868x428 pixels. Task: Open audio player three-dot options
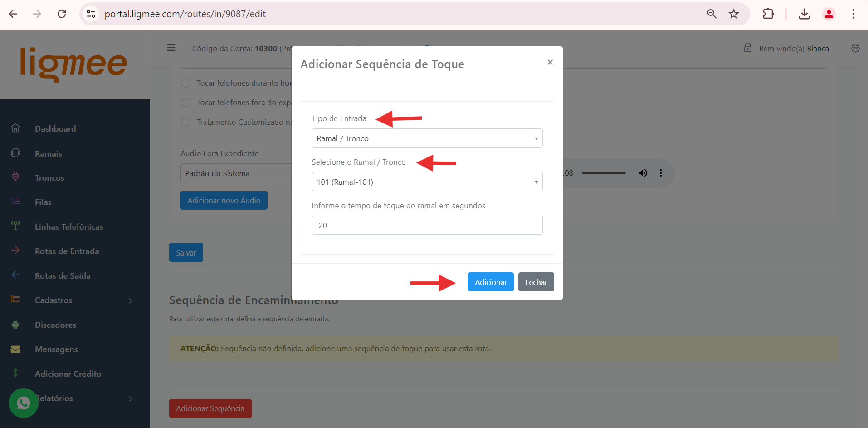pyautogui.click(x=660, y=173)
